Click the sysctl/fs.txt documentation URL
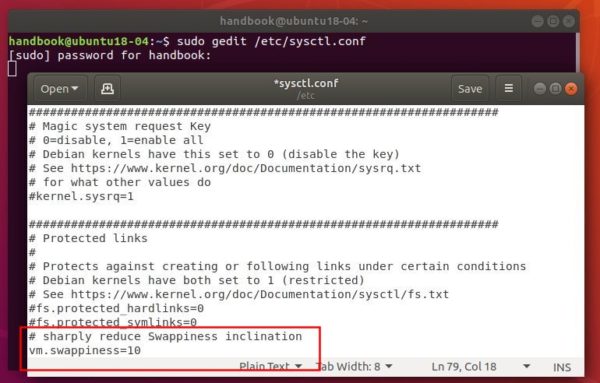 (259, 294)
